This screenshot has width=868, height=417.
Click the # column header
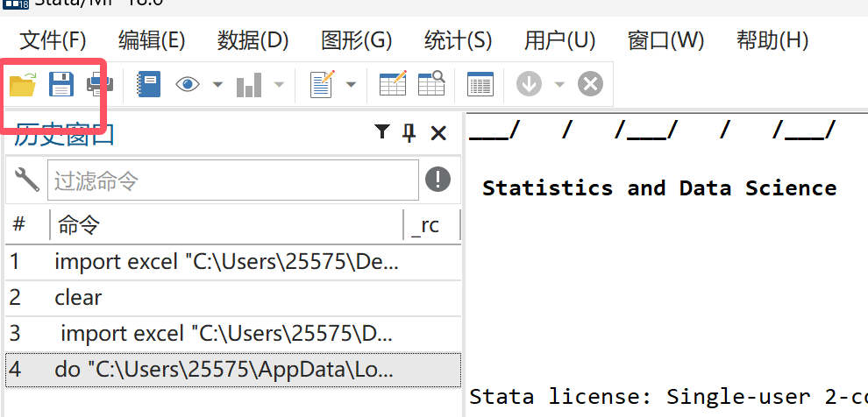(x=19, y=224)
